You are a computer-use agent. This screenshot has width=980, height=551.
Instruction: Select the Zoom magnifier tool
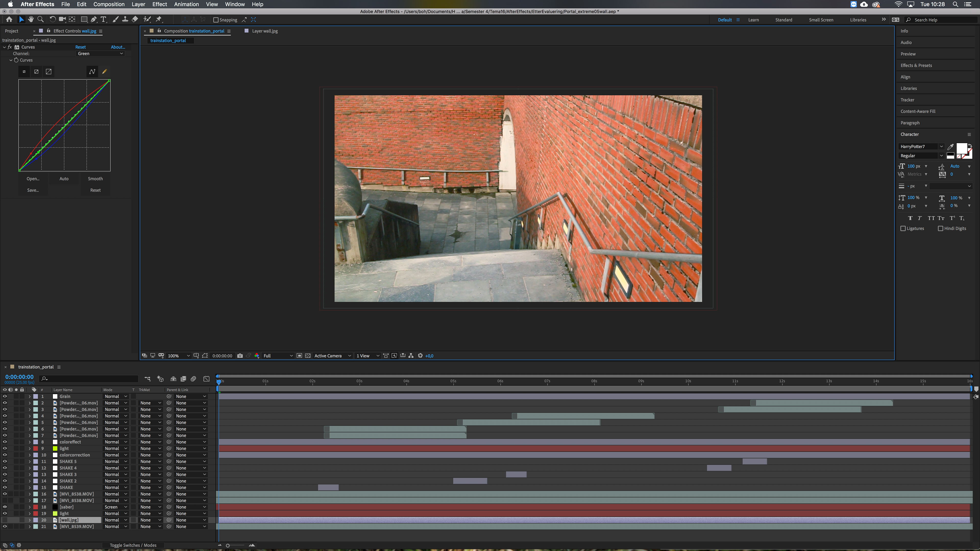[40, 19]
